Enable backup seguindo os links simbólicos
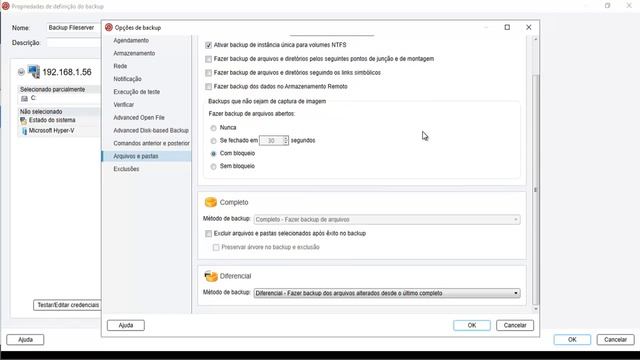640x360 pixels. point(209,73)
